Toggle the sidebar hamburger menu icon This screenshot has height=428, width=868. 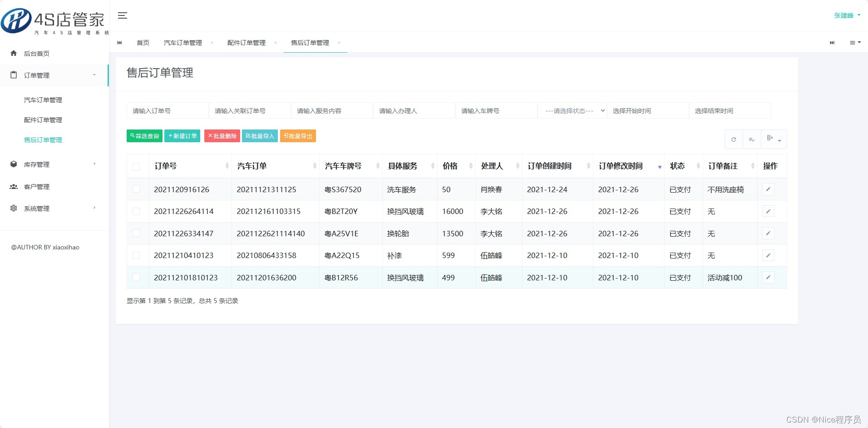pyautogui.click(x=122, y=15)
